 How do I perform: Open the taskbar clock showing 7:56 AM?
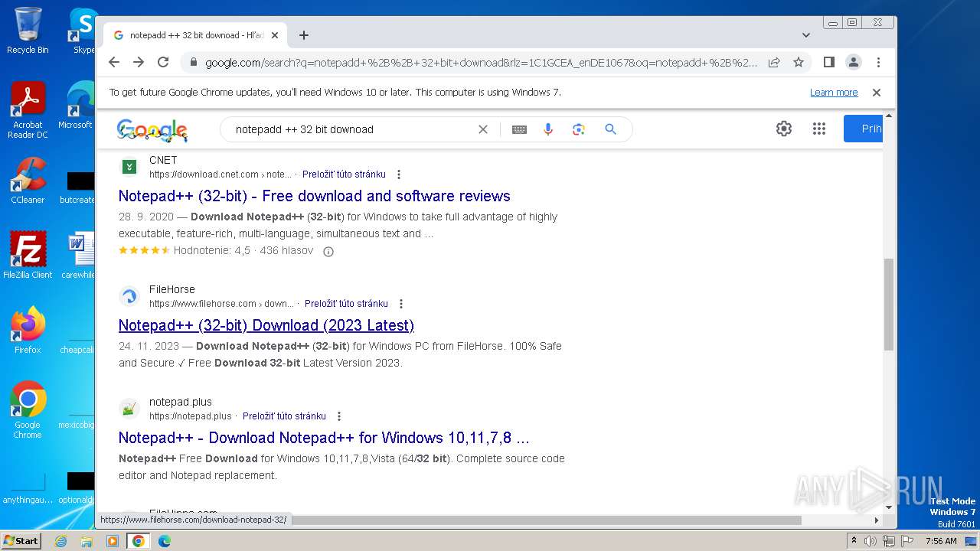click(941, 541)
